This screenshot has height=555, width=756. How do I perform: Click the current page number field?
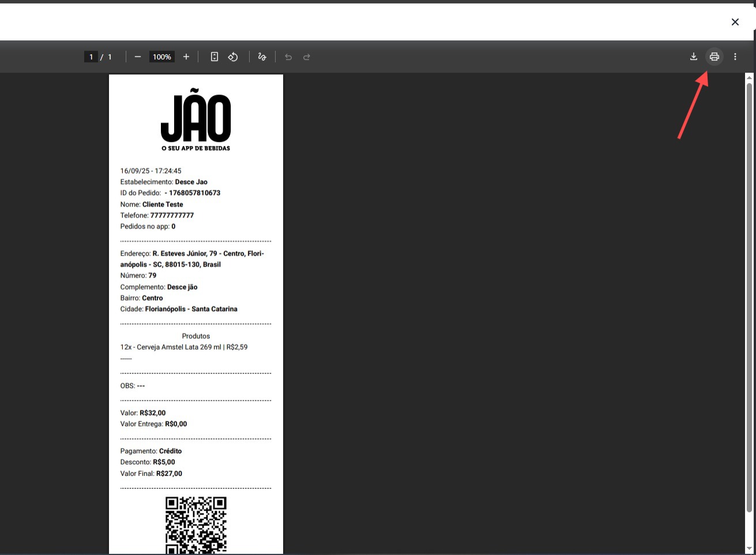pyautogui.click(x=91, y=57)
